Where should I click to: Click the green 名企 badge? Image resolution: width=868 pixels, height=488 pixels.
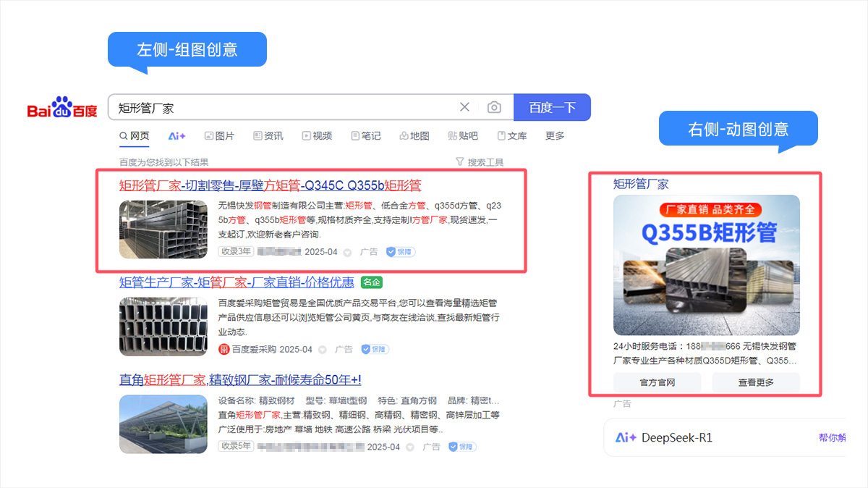point(372,282)
